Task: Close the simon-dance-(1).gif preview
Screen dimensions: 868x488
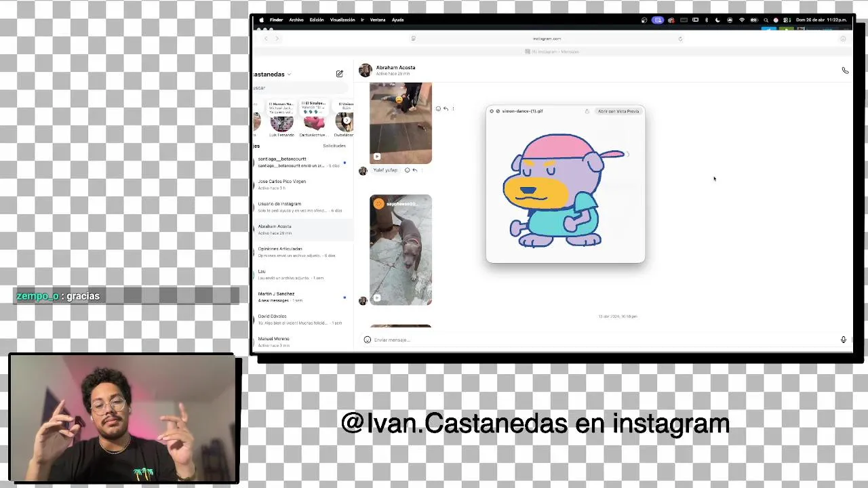Action: 492,111
